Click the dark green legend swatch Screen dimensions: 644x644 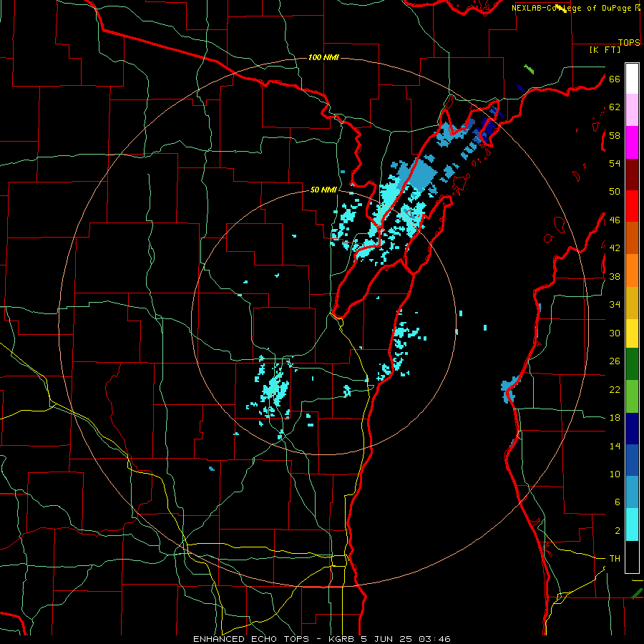point(632,364)
